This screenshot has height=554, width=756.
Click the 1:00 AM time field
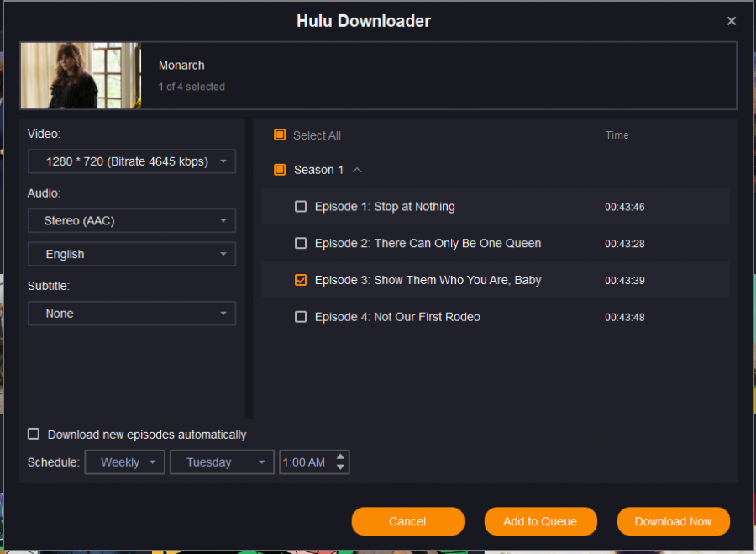click(305, 462)
